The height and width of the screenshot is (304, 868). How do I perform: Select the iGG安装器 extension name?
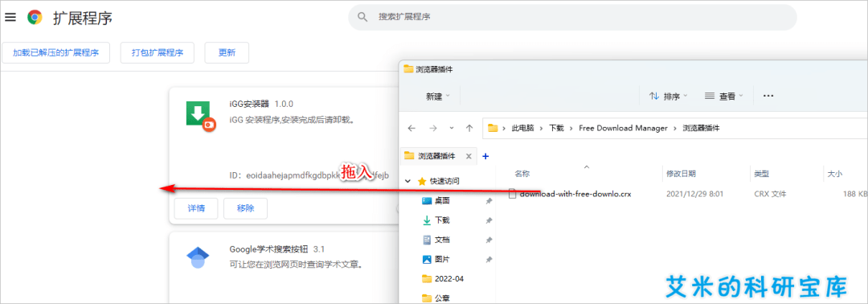point(249,104)
